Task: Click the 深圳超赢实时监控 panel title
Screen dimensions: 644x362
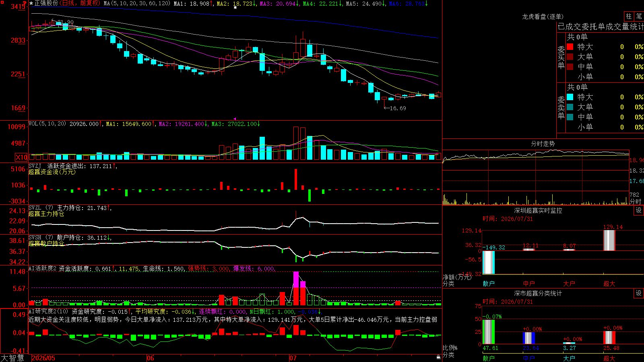Action: (538, 210)
